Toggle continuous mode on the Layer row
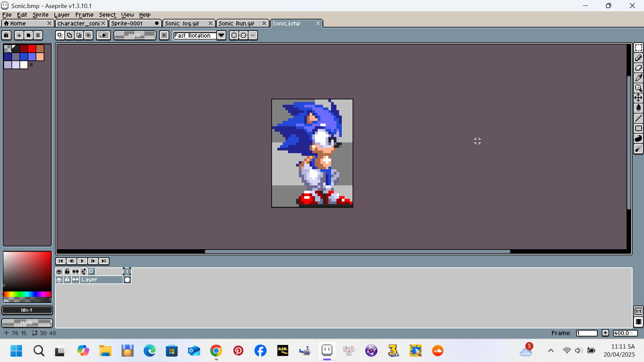 point(75,279)
